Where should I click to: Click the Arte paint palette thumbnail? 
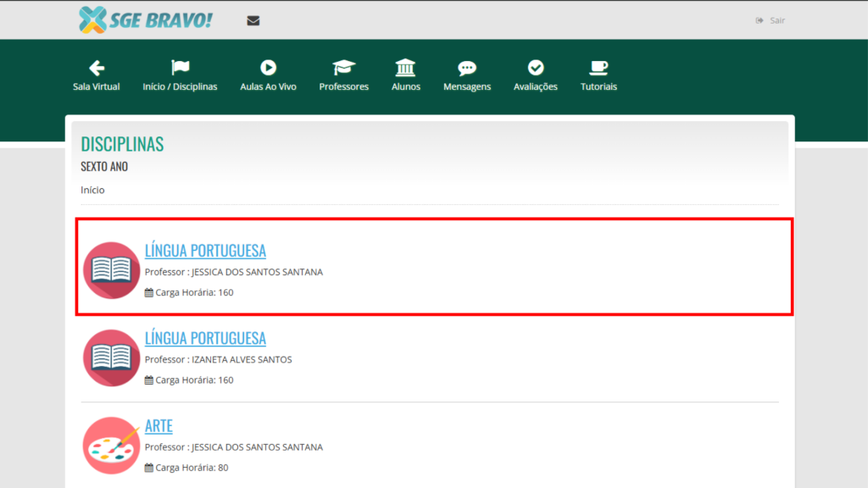point(112,445)
